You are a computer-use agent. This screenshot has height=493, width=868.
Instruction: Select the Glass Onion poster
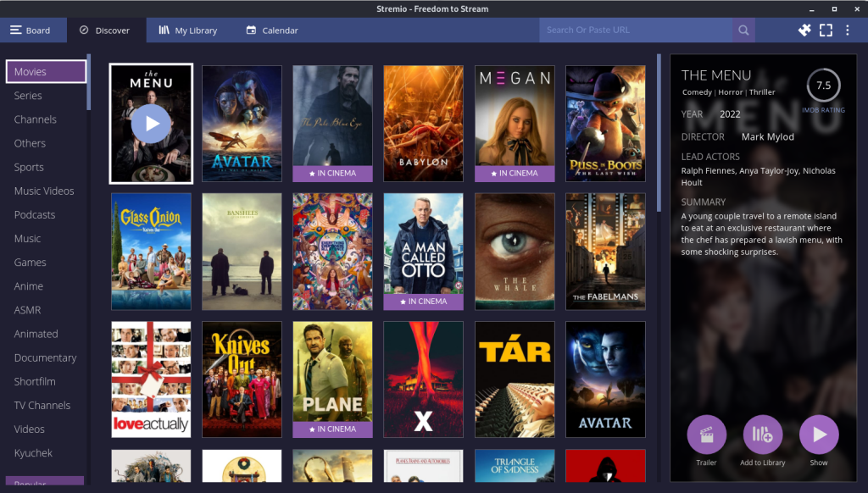coord(151,252)
